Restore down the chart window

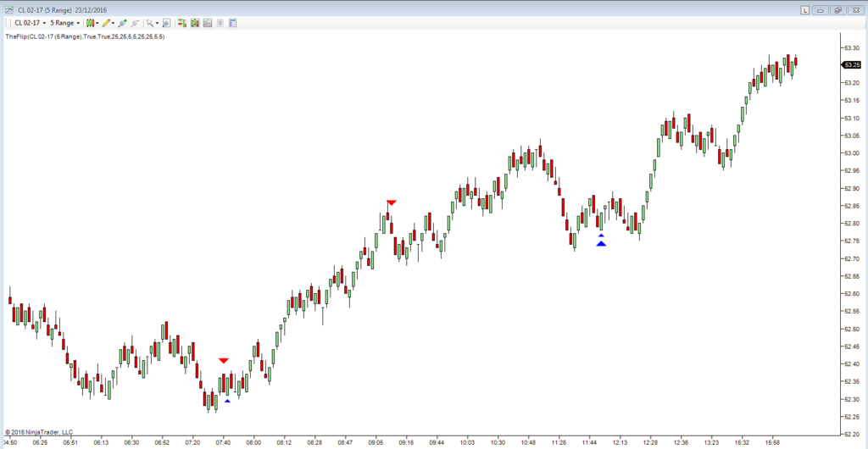click(837, 9)
